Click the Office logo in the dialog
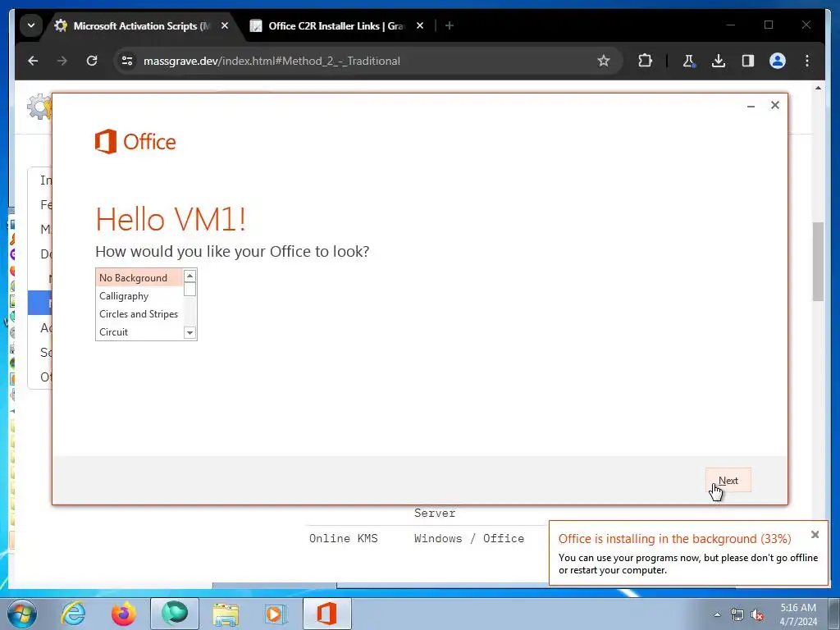 (135, 141)
